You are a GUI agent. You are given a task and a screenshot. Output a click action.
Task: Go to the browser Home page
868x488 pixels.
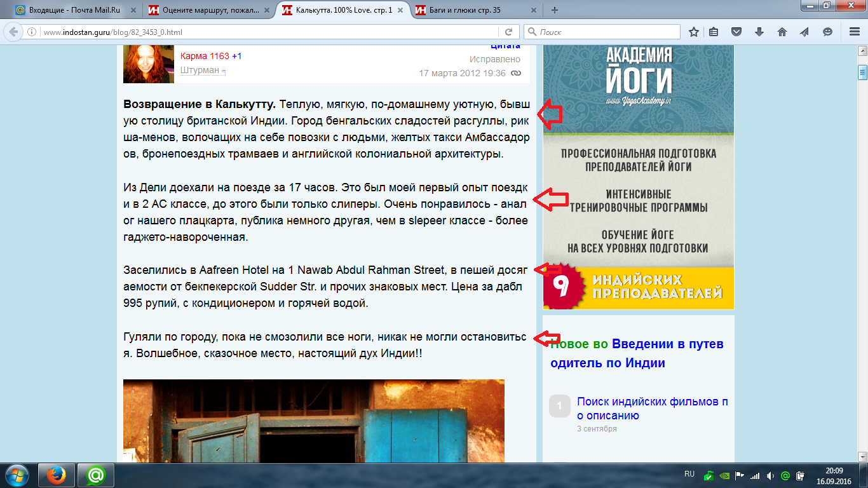pyautogui.click(x=782, y=32)
